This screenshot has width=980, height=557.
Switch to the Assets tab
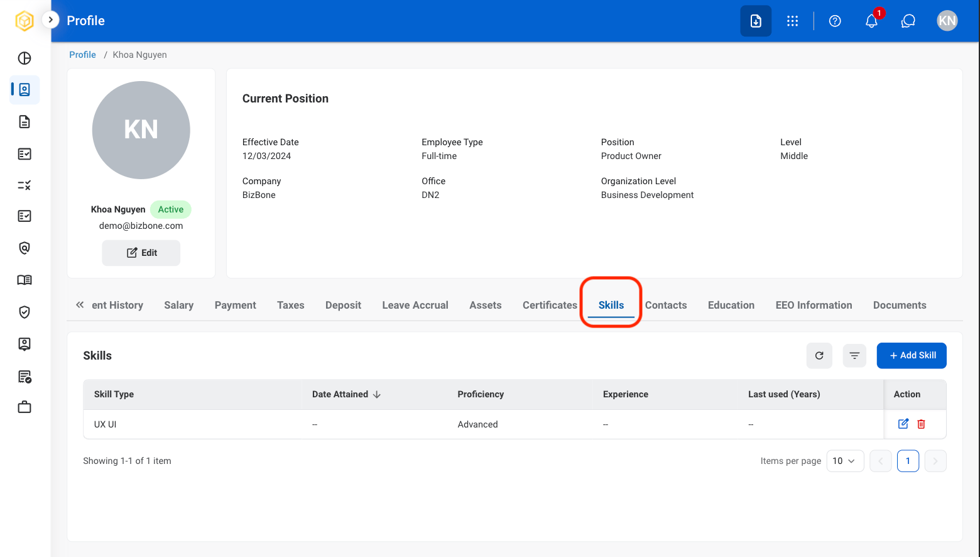click(x=486, y=305)
